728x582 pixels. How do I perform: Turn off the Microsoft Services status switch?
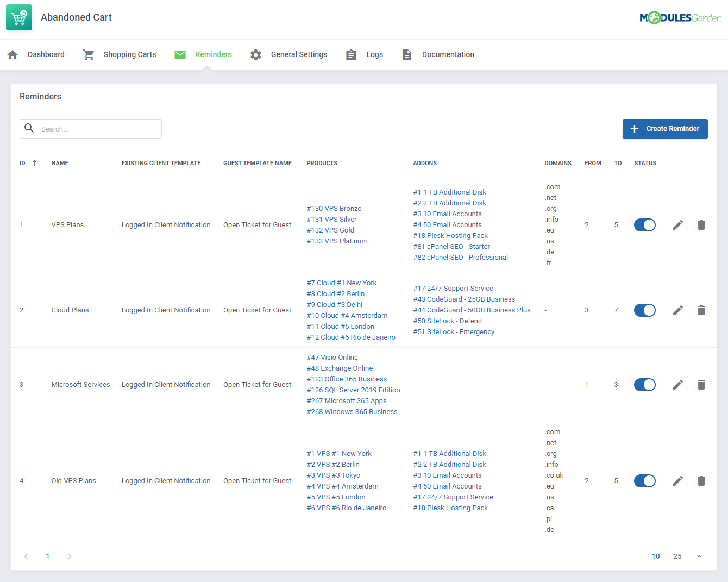[x=644, y=384]
